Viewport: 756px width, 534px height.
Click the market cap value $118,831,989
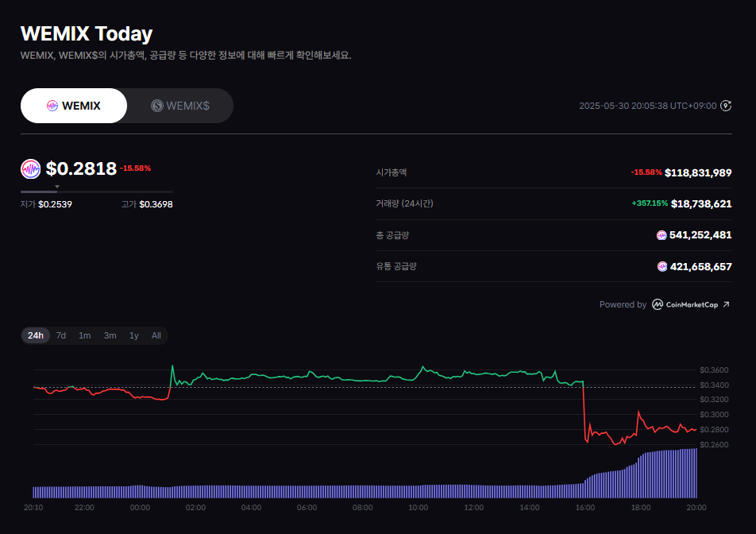pyautogui.click(x=698, y=172)
